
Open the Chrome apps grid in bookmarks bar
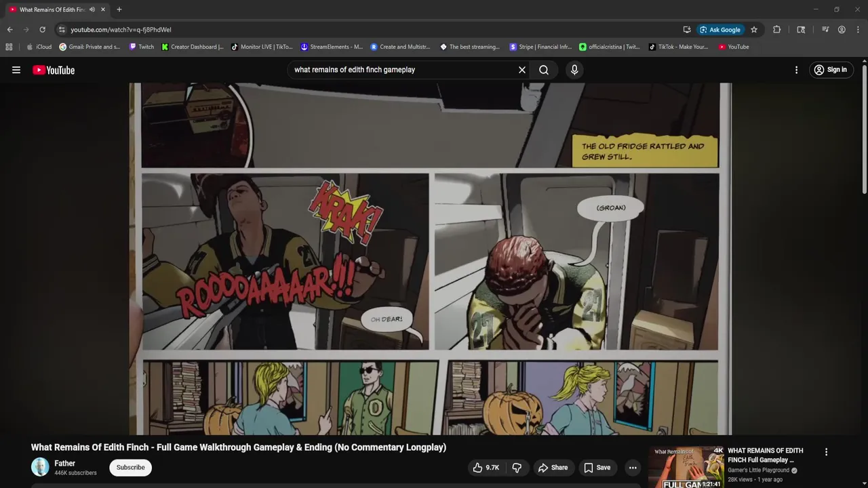click(x=9, y=47)
